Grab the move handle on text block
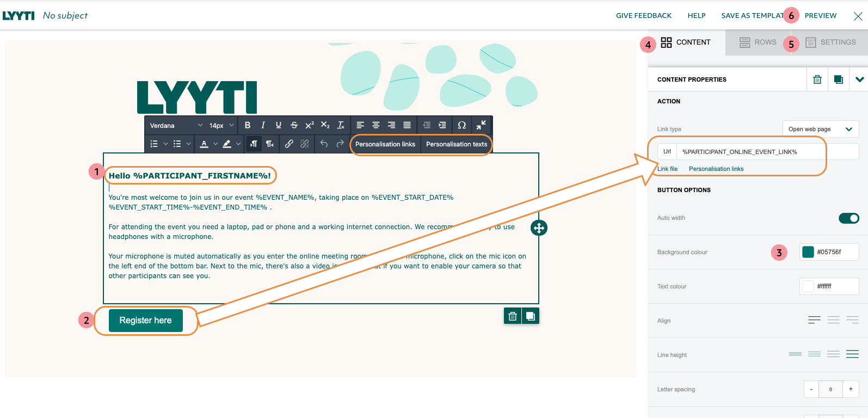Screen dimensions: 868x418 click(x=539, y=228)
